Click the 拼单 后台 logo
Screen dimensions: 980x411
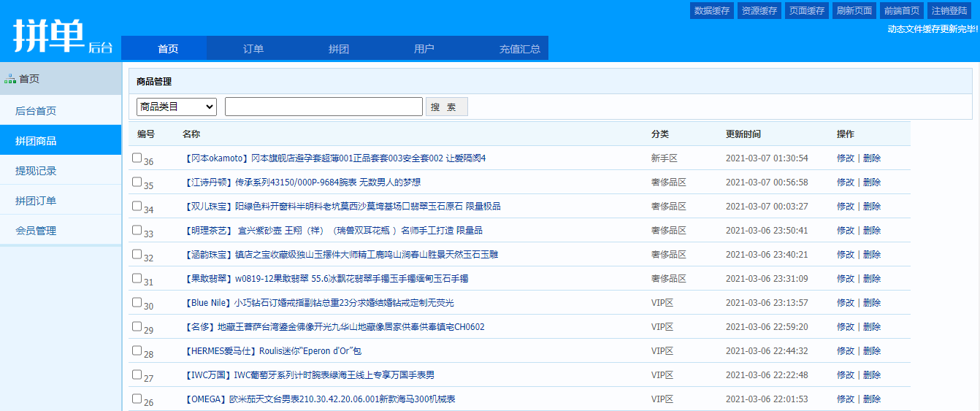click(x=62, y=35)
